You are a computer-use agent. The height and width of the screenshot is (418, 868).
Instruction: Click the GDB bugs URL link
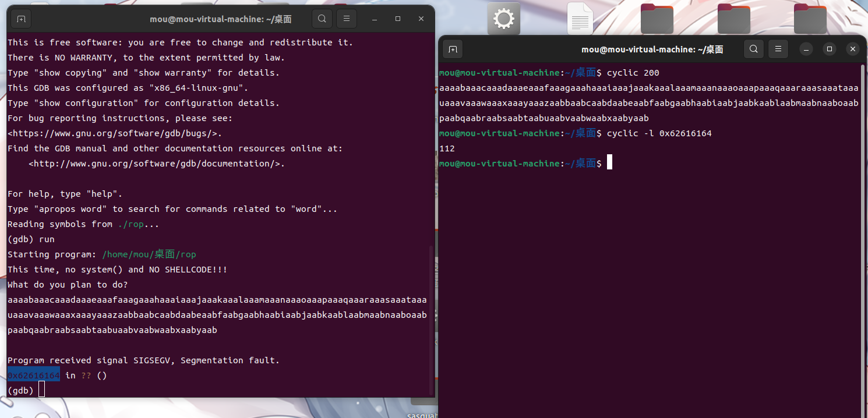115,133
